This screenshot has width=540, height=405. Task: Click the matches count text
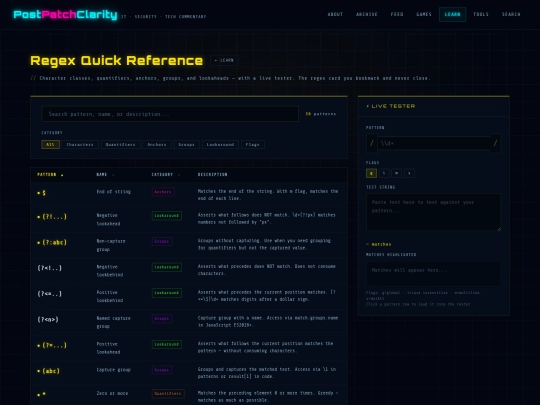click(x=378, y=244)
